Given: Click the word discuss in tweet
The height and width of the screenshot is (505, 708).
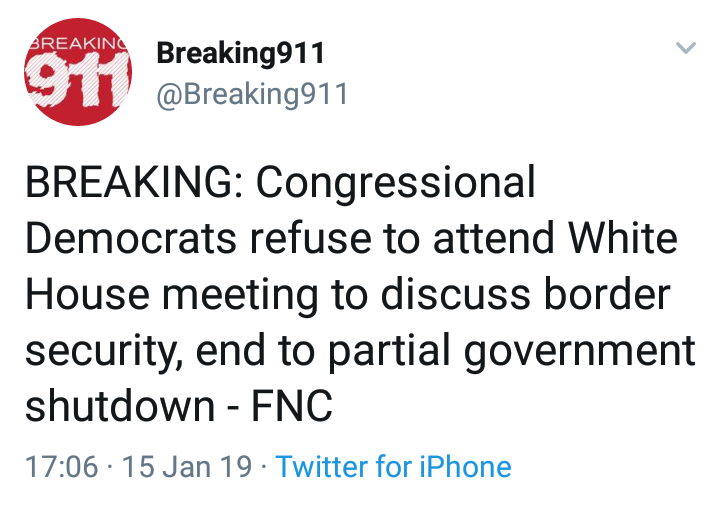Looking at the screenshot, I should (x=456, y=294).
